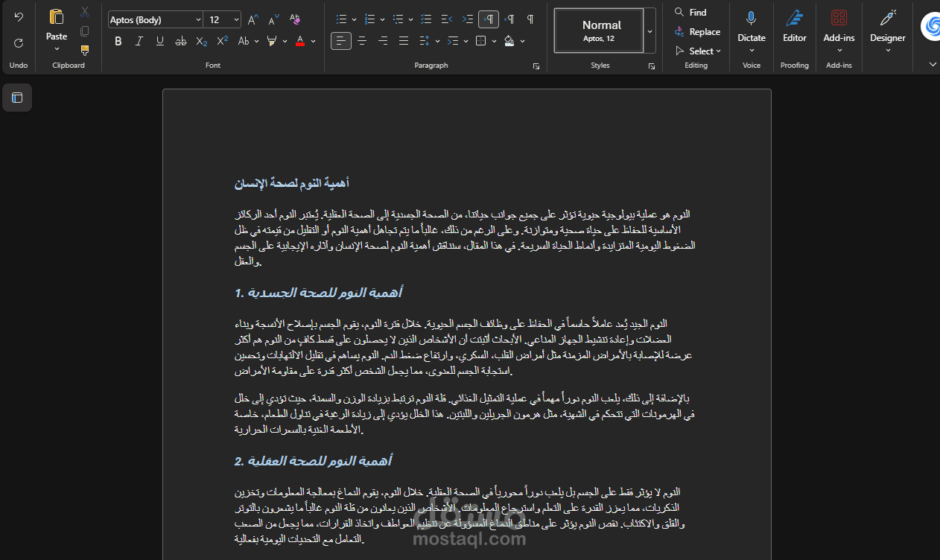Image resolution: width=940 pixels, height=560 pixels.
Task: Toggle center text alignment
Action: [362, 41]
